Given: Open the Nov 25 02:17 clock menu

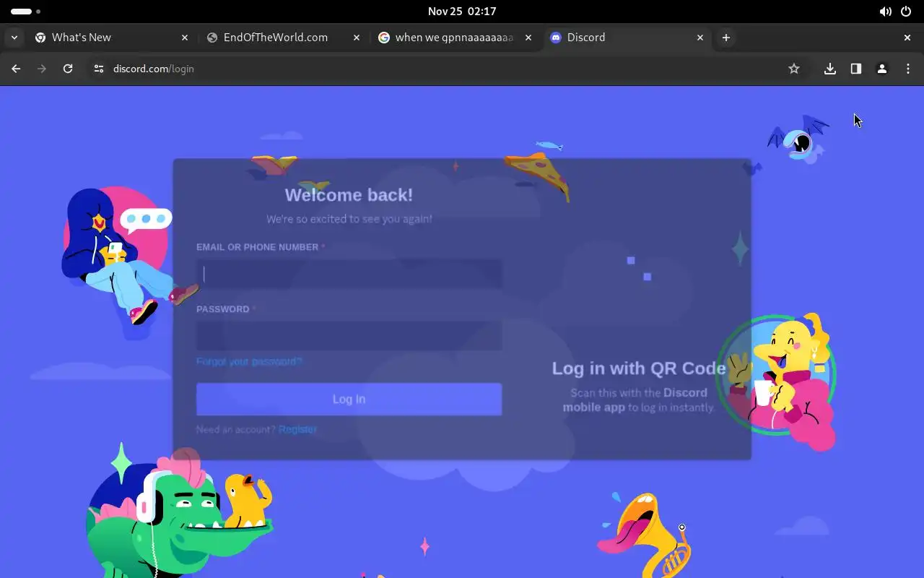Looking at the screenshot, I should coord(462,12).
